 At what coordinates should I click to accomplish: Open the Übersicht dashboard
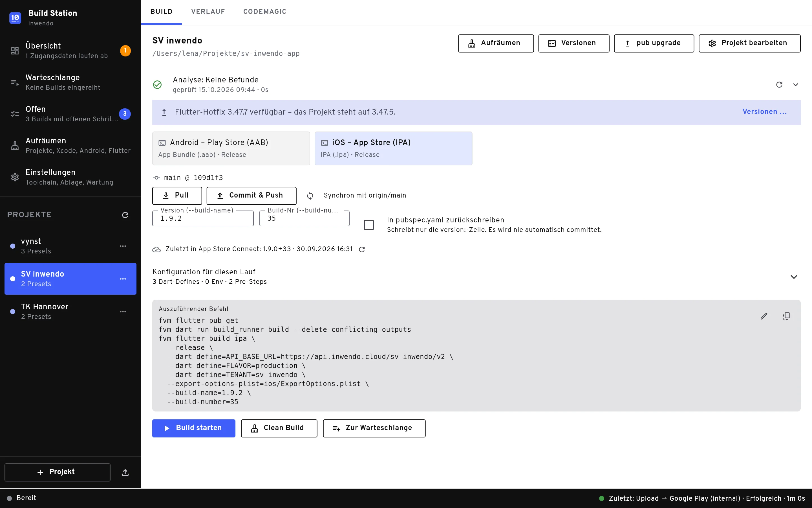(x=70, y=51)
